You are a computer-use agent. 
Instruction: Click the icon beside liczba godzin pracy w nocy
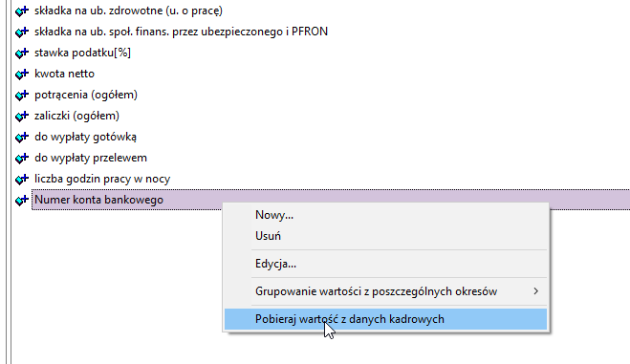point(22,179)
